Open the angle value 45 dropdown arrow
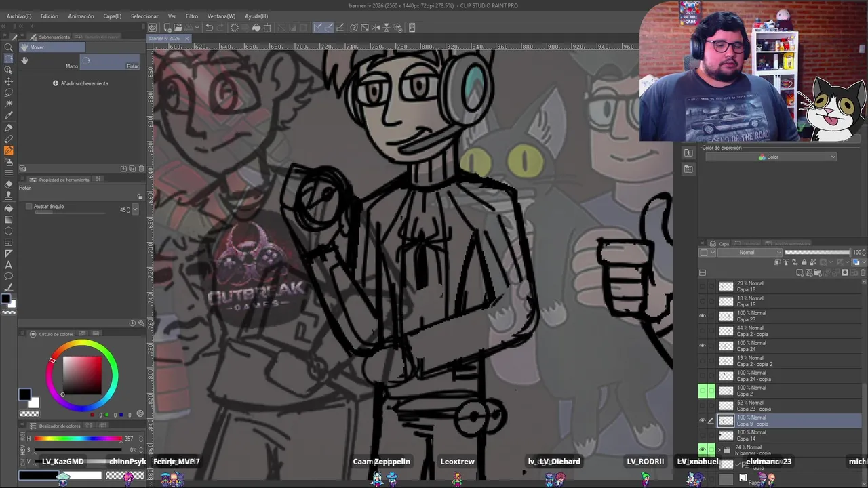Screen dimensions: 868x488 tap(134, 210)
